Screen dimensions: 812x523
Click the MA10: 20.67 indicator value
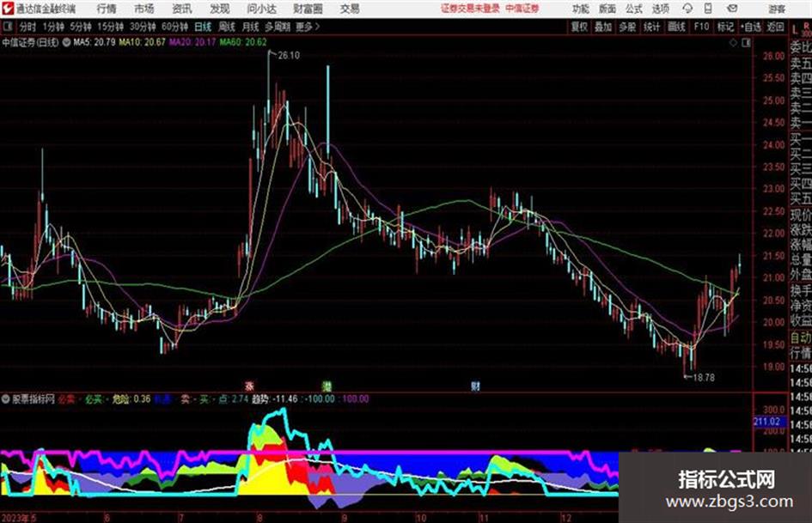[x=143, y=42]
